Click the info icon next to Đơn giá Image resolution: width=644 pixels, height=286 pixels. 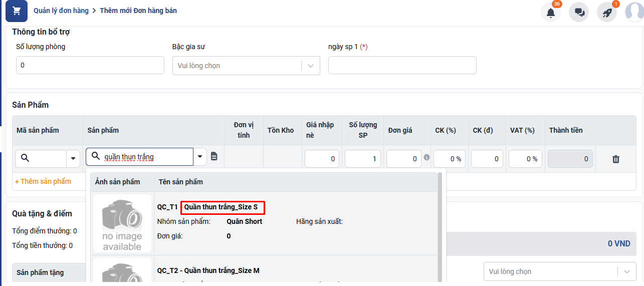click(x=426, y=157)
